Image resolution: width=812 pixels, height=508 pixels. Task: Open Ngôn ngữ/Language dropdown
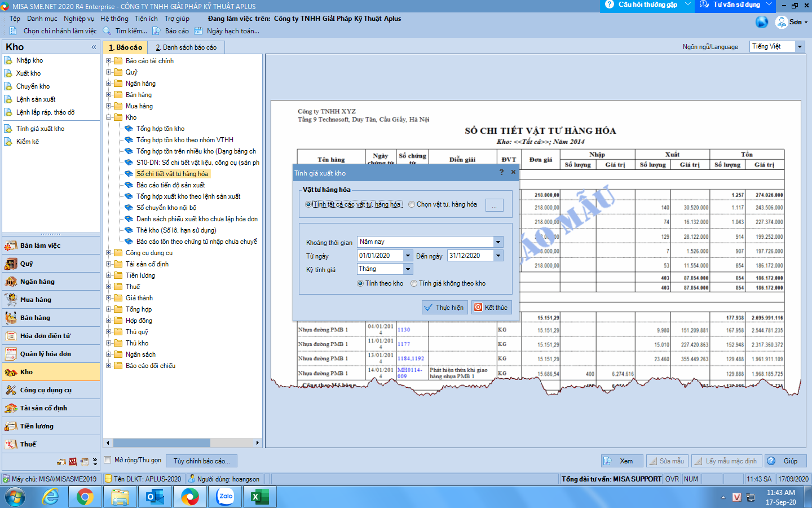[x=800, y=47]
